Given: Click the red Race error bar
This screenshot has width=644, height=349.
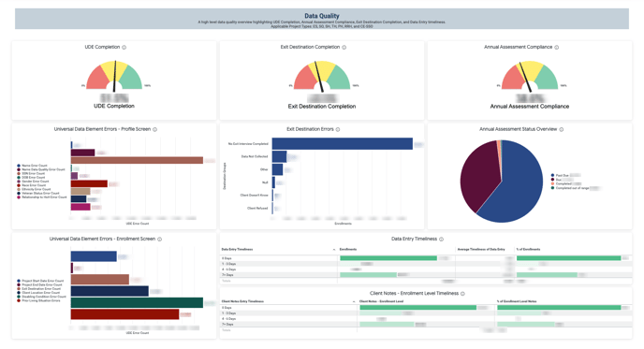Looking at the screenshot, I should coord(89,183).
